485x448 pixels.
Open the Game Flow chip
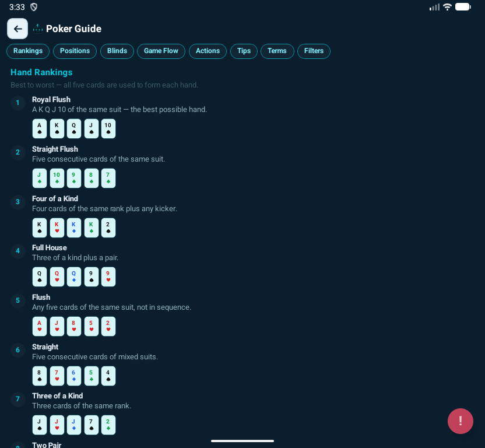point(161,51)
